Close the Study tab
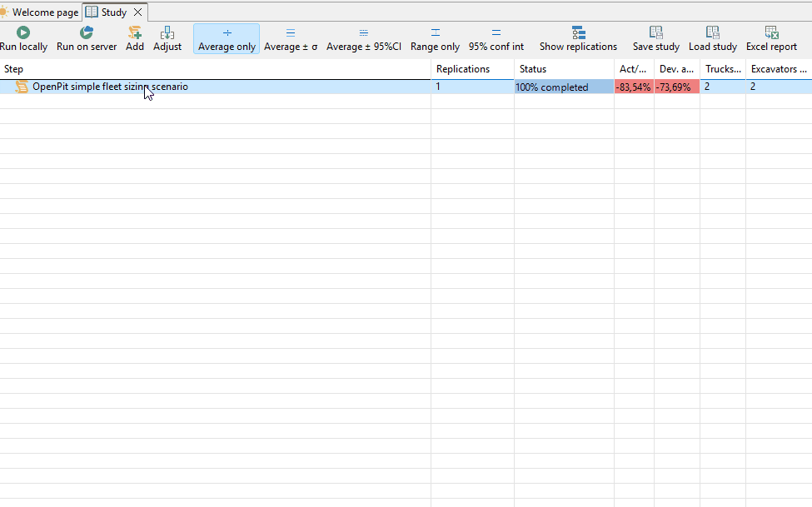This screenshot has width=812, height=507. tap(137, 12)
